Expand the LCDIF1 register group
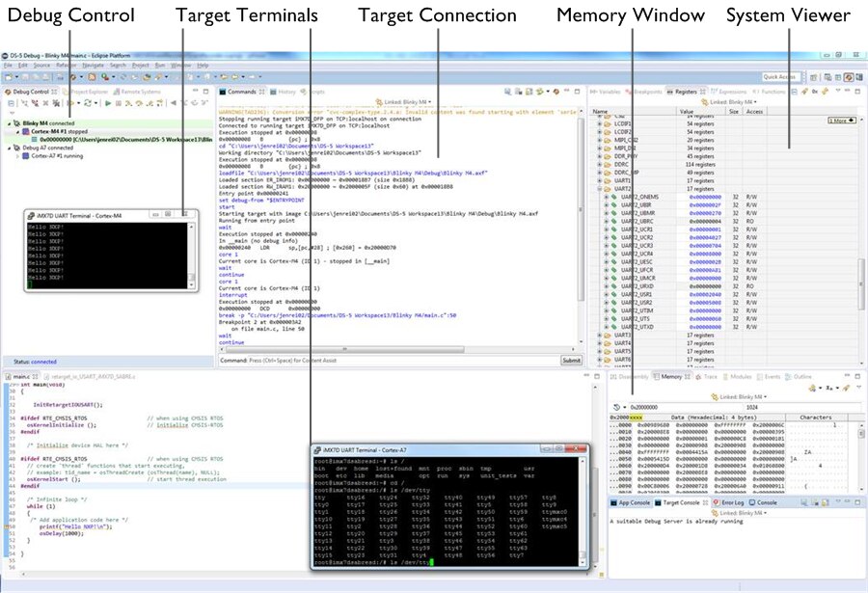 click(599, 124)
